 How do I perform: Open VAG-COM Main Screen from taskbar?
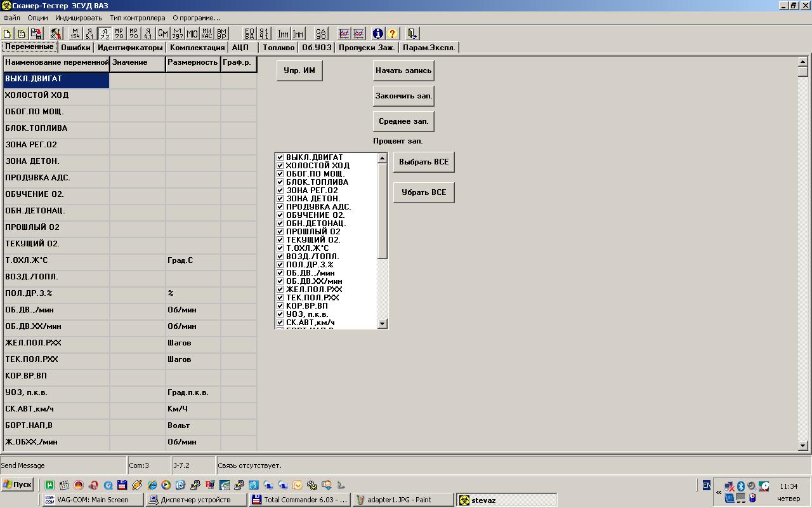(x=93, y=500)
